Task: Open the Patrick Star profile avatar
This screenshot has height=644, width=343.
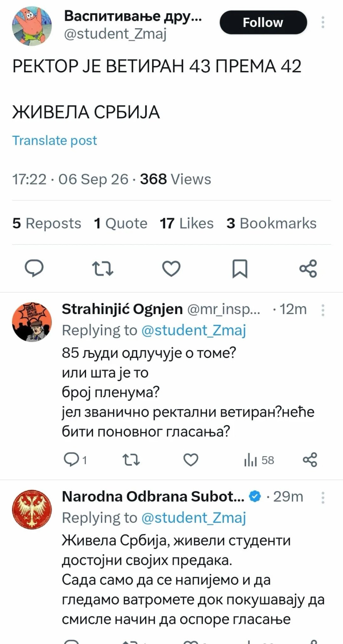Action: pos(32,26)
